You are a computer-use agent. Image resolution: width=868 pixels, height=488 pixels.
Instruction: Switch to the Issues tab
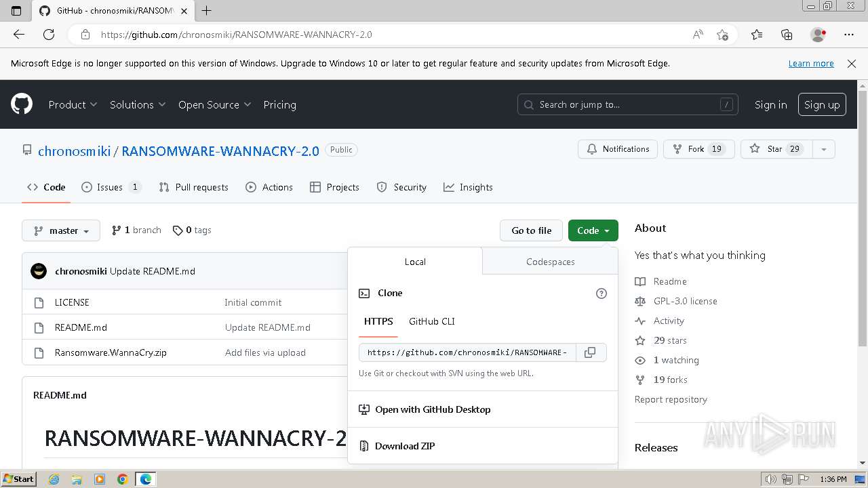(x=111, y=187)
